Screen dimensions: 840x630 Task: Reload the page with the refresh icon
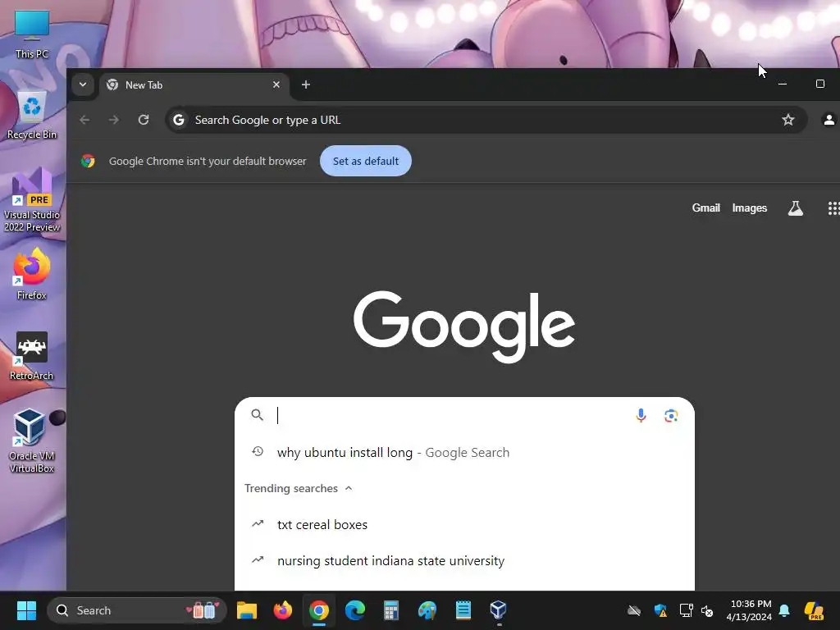[x=144, y=120]
